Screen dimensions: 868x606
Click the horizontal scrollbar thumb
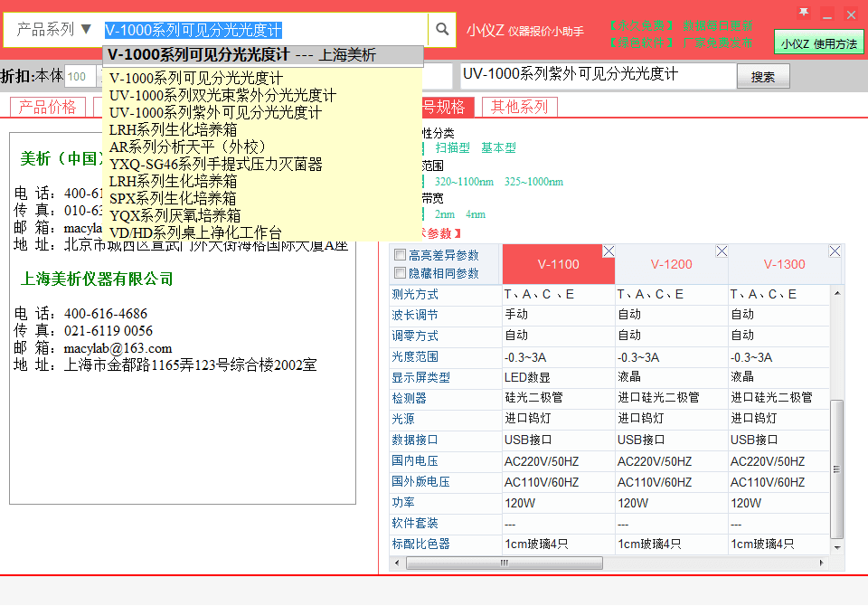pyautogui.click(x=505, y=563)
